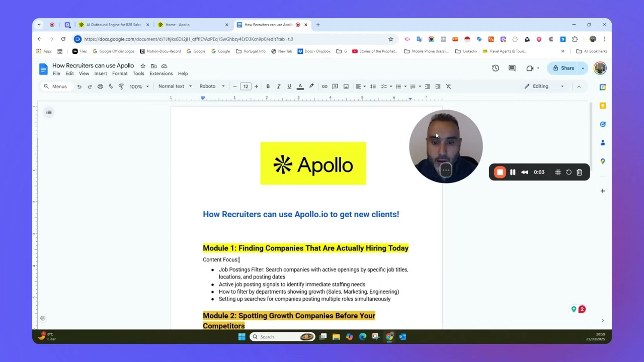Open the Insert menu
This screenshot has height=362, width=644.
click(101, 73)
